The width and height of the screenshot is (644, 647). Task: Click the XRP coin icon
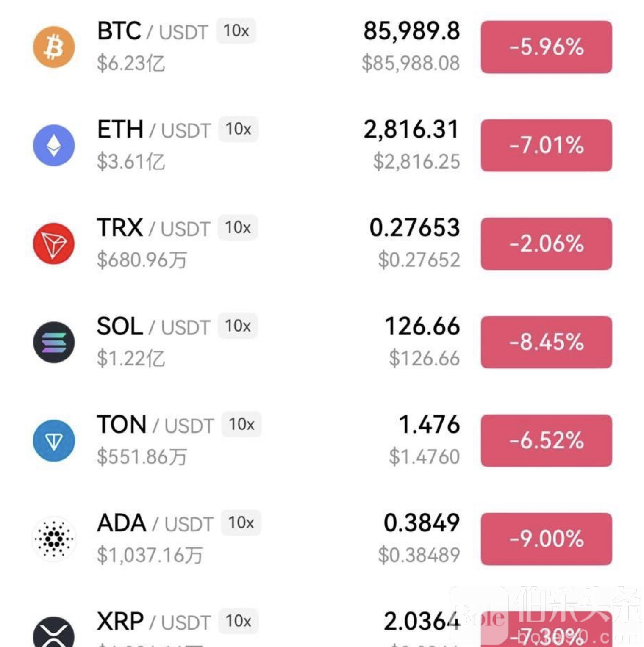coord(54,634)
